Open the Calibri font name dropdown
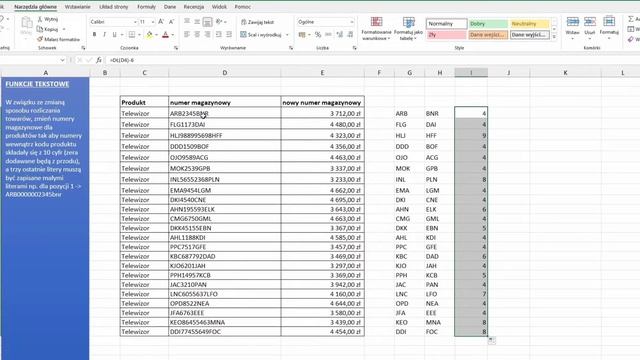Image resolution: width=640 pixels, height=360 pixels. point(135,22)
